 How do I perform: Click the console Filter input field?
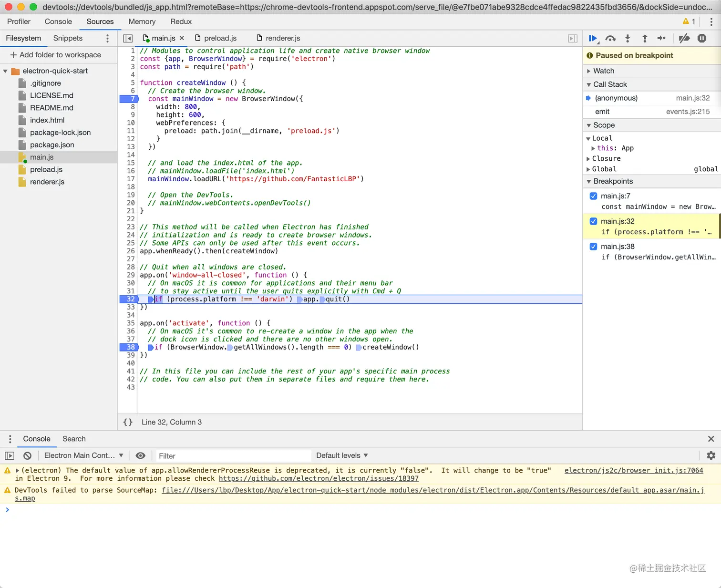(x=233, y=456)
